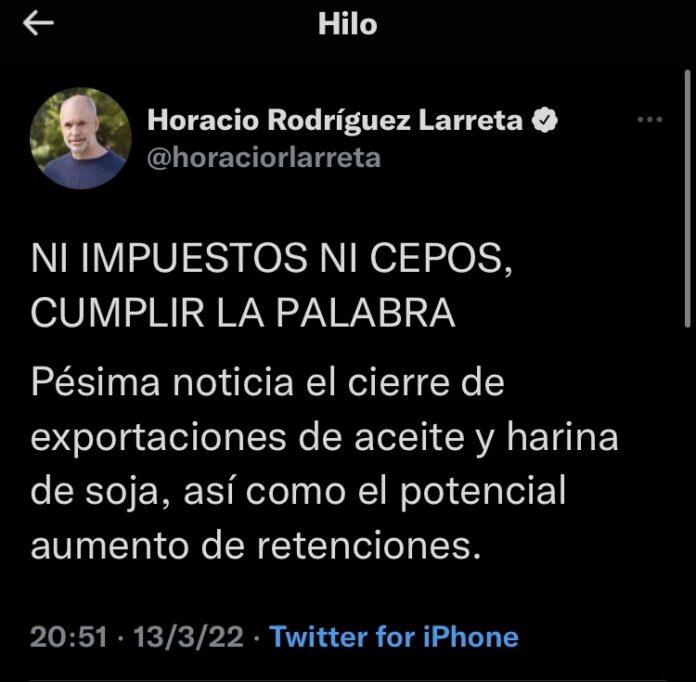Viewport: 696px width, 682px height.
Task: Click the Pésima noticia el cierre line
Action: (268, 383)
